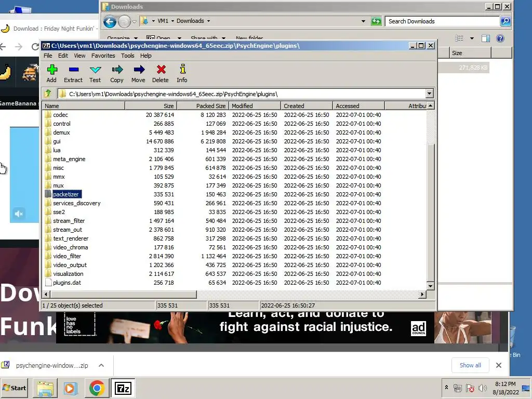Screen dimensions: 532x399
Task: Select the video_filter folder
Action: [67, 256]
